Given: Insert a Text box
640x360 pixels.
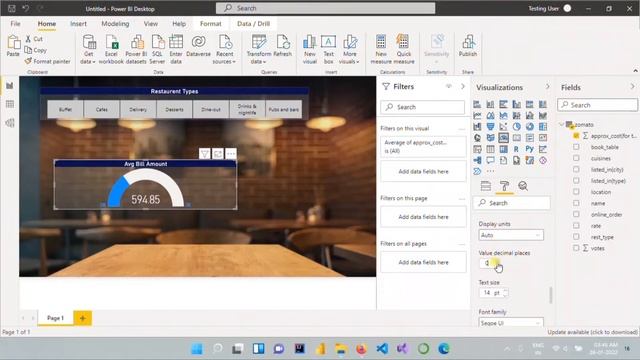Looking at the screenshot, I should point(329,49).
